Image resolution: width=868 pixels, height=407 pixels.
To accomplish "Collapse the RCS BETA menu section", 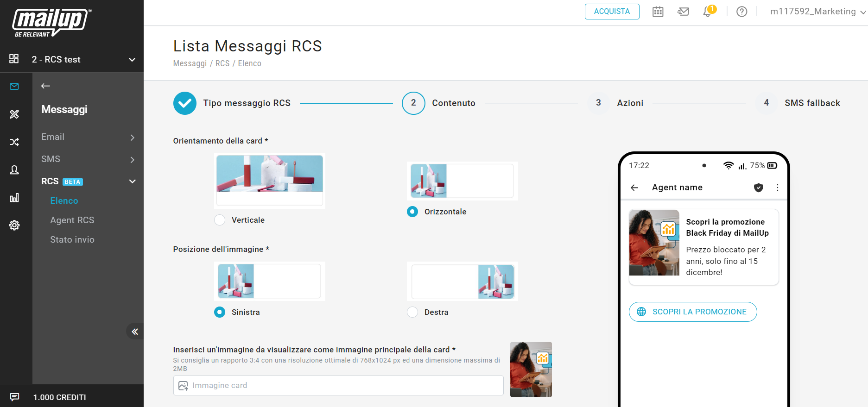I will pos(132,182).
